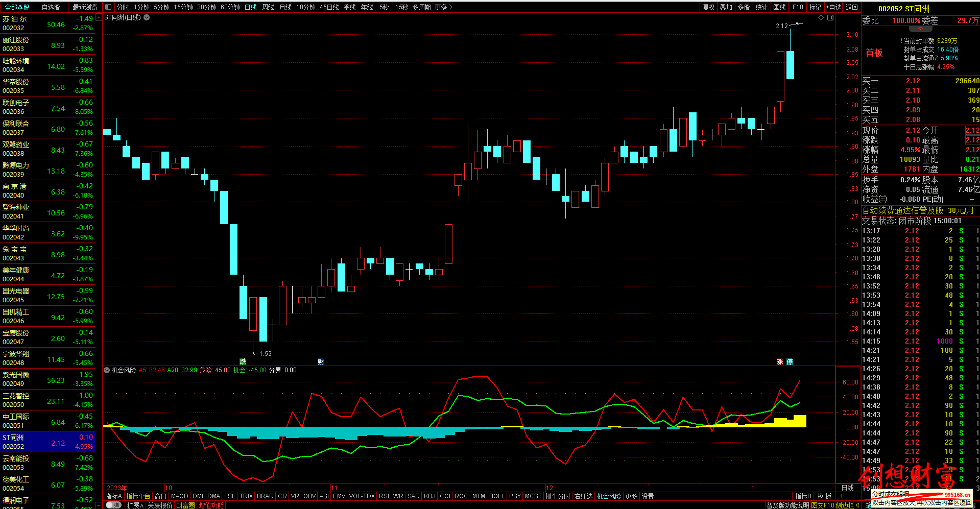The height and width of the screenshot is (509, 980).
Task: Click the diamond icon at chart top-right
Action: [x=821, y=17]
